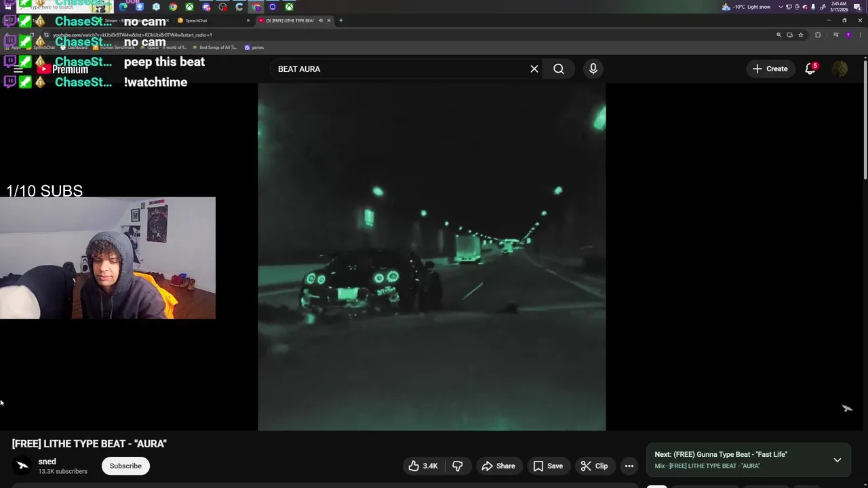Screen dimensions: 868x488
Task: Open more actions three-dot menu under the video
Action: pyautogui.click(x=629, y=466)
